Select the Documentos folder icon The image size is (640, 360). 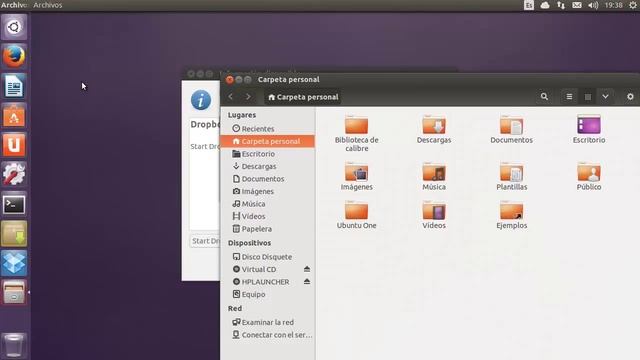click(511, 130)
